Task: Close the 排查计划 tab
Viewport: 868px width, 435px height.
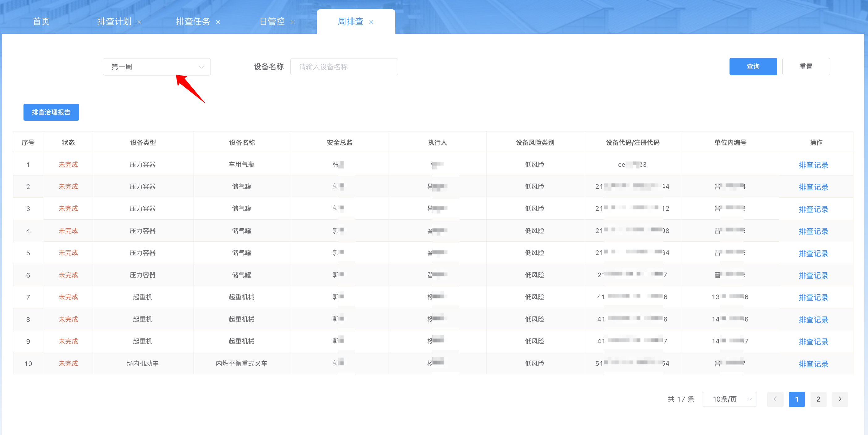Action: pos(139,22)
